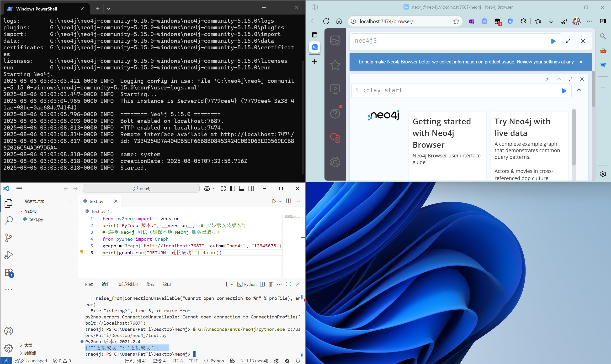611x364 pixels.
Task: Open VS Code Manage gear icon
Action: [x=9, y=348]
